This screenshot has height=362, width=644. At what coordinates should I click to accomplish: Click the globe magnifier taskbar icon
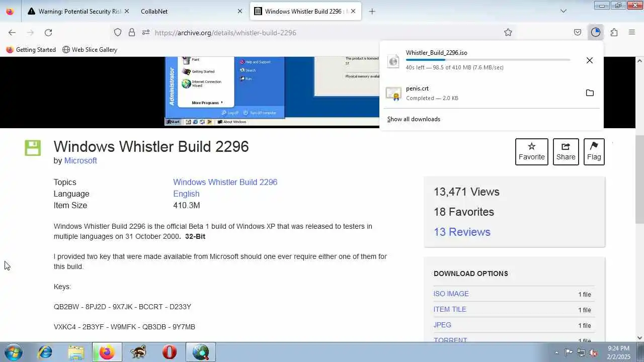200,352
